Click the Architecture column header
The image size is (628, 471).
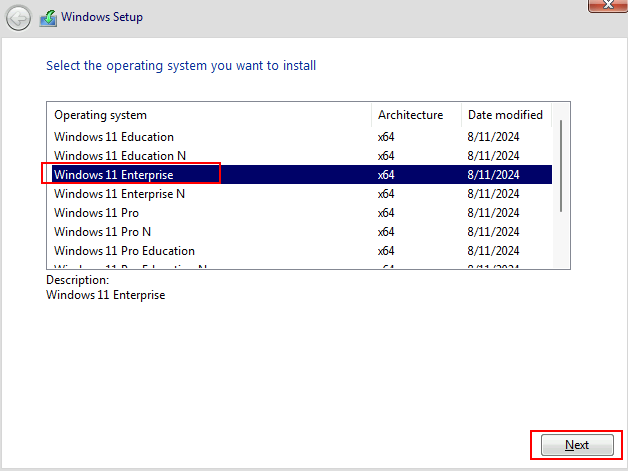click(417, 115)
